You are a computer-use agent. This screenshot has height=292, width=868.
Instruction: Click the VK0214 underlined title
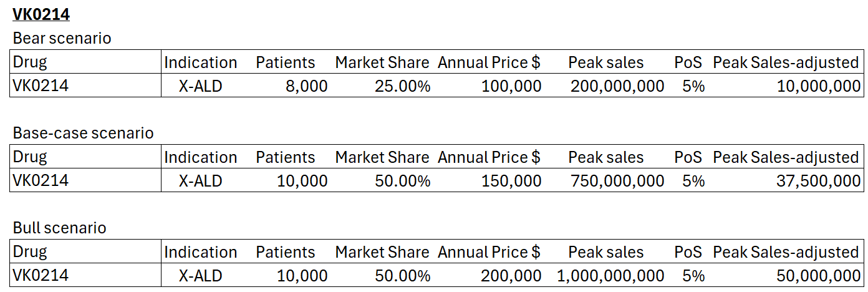41,14
